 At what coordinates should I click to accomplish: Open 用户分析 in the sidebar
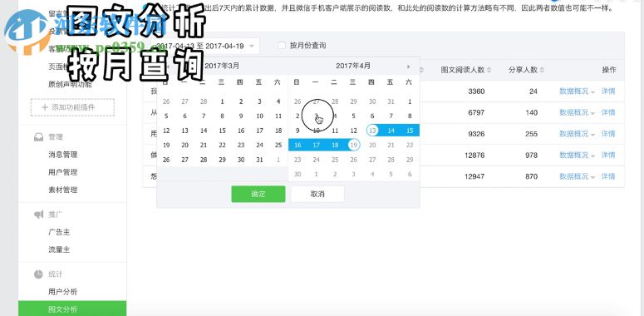click(63, 292)
